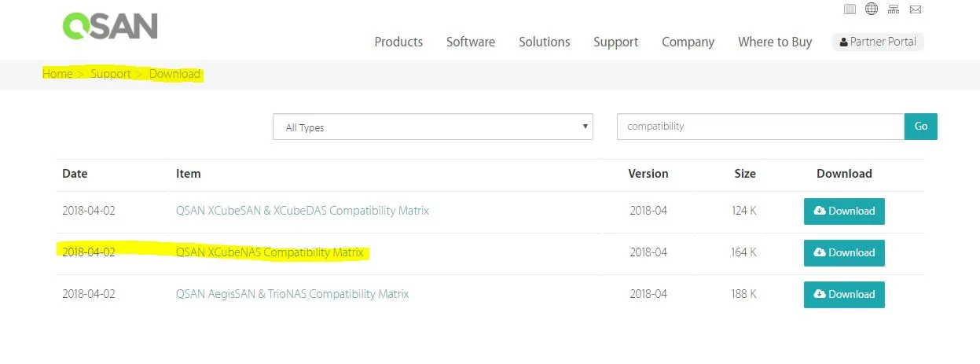Click the compatibility search field

tap(761, 127)
